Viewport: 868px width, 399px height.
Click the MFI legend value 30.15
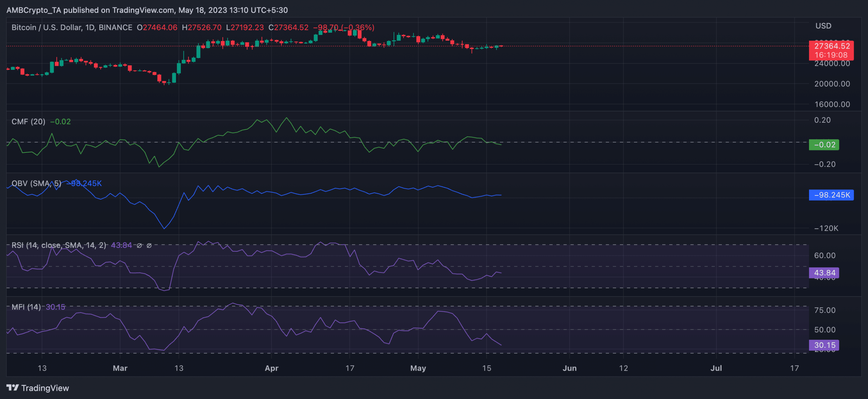[56, 307]
